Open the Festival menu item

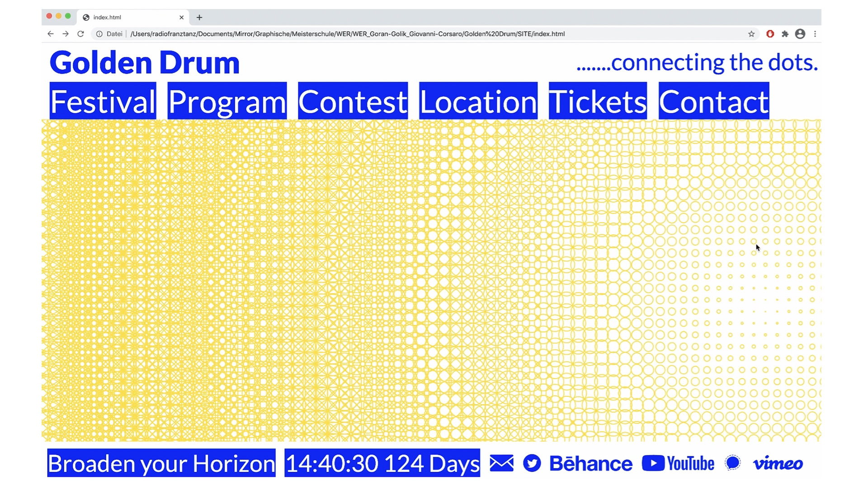coord(103,101)
